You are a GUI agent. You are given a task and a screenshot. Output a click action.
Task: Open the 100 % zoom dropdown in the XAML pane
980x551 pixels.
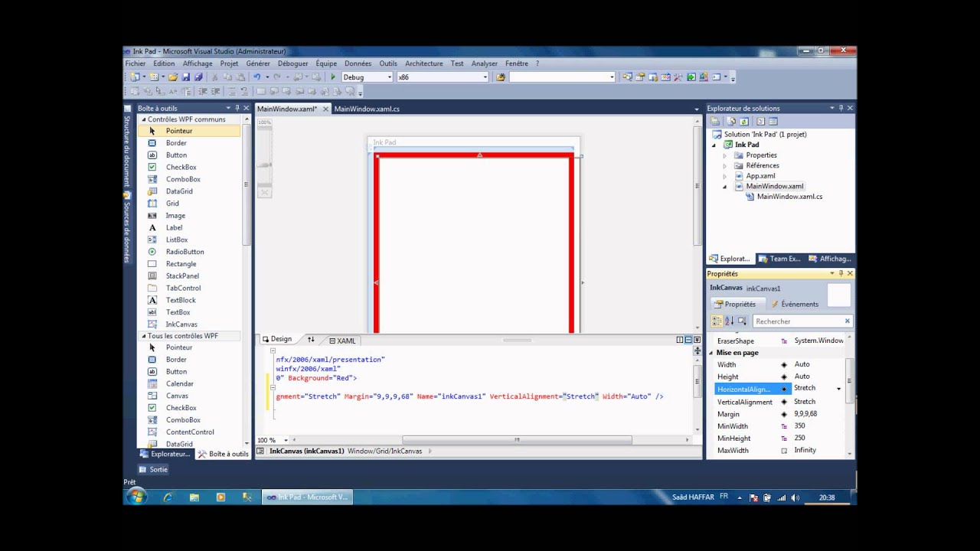[286, 441]
